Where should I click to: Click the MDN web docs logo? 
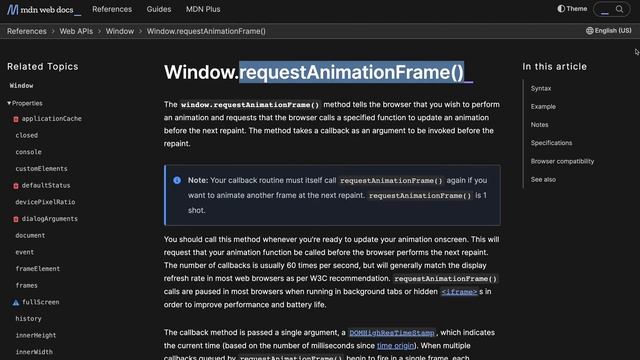44,9
